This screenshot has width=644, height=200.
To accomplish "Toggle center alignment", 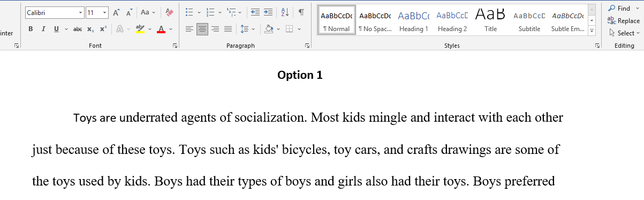I will 202,29.
